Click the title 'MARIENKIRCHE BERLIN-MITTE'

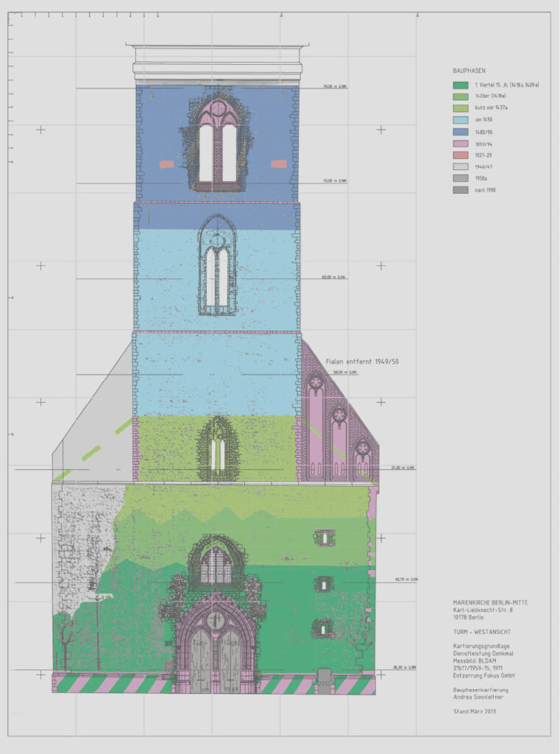(x=490, y=602)
